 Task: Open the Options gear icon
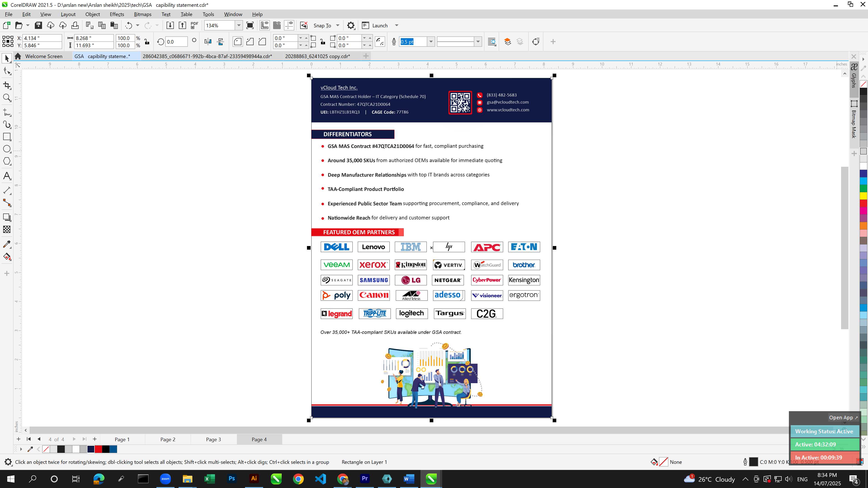coord(351,26)
